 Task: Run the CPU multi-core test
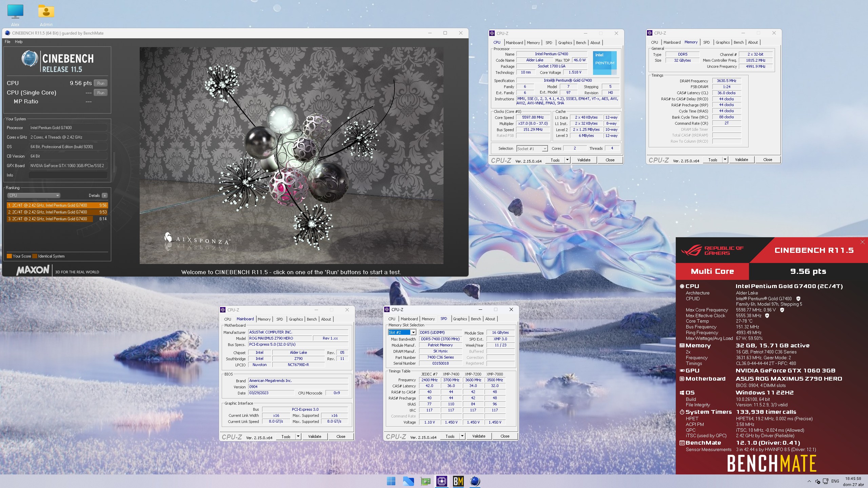coord(101,83)
